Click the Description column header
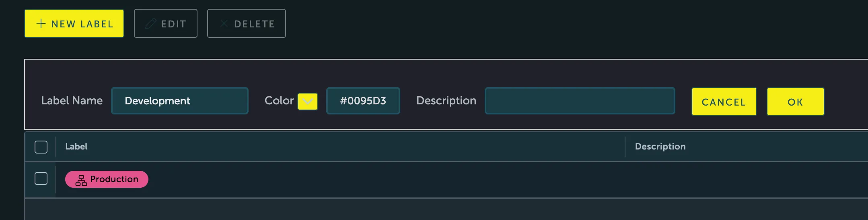 (x=660, y=147)
